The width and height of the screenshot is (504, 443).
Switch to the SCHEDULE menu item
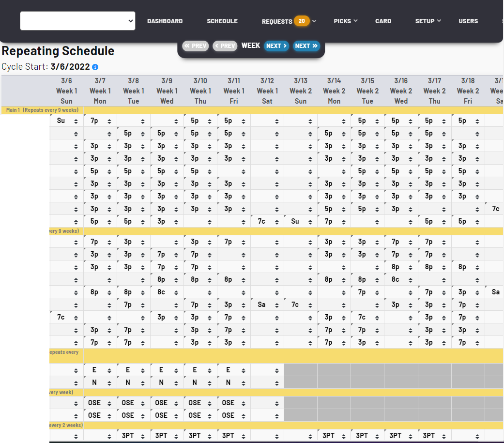pyautogui.click(x=222, y=21)
